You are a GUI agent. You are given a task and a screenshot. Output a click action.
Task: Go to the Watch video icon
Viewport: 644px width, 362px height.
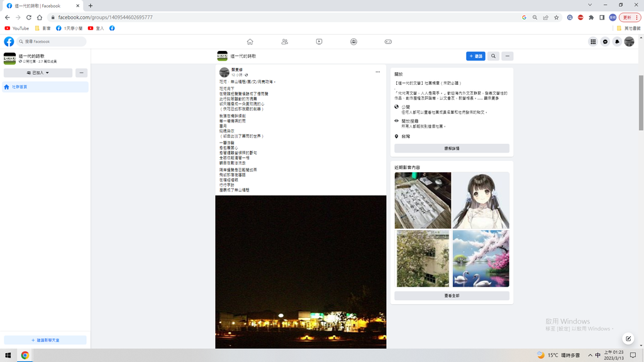pyautogui.click(x=319, y=41)
